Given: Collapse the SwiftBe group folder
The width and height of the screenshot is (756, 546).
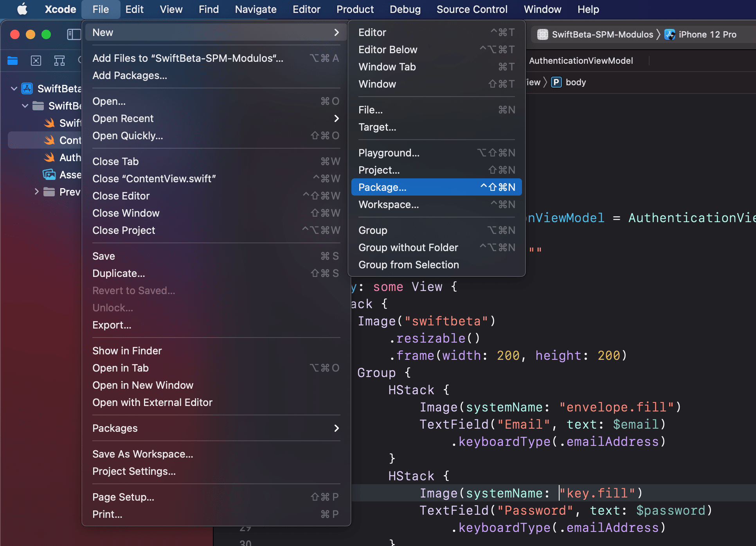Looking at the screenshot, I should point(25,106).
